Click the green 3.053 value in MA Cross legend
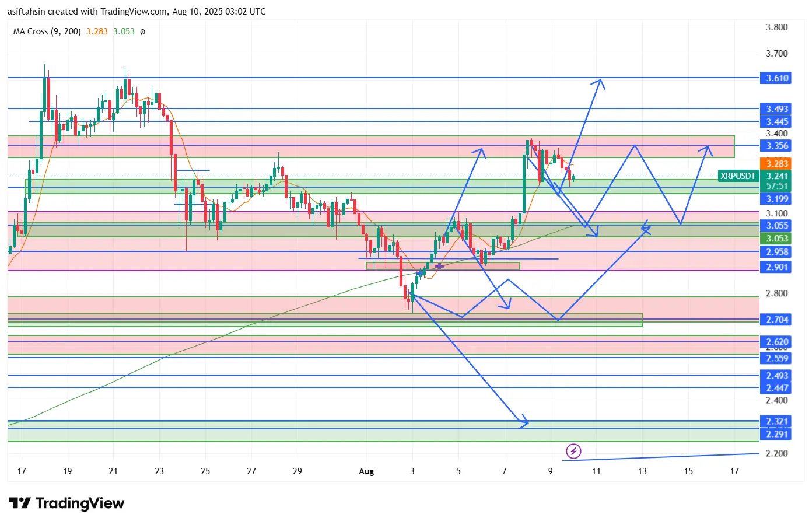The height and width of the screenshot is (525, 812). click(124, 32)
